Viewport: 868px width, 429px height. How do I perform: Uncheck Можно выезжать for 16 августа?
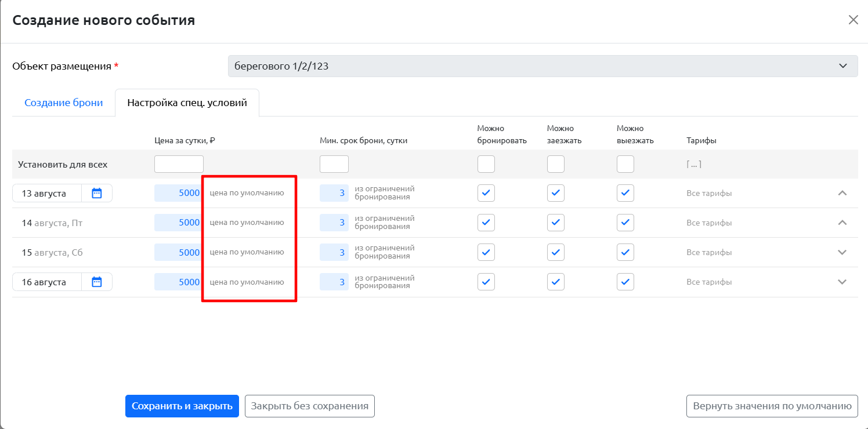(625, 282)
